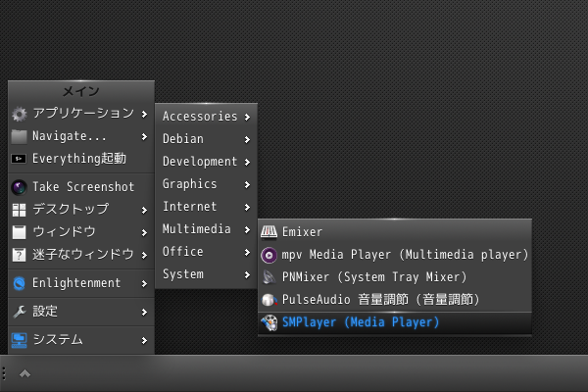Click the メイン menu title
The width and height of the screenshot is (588, 392).
(x=81, y=91)
